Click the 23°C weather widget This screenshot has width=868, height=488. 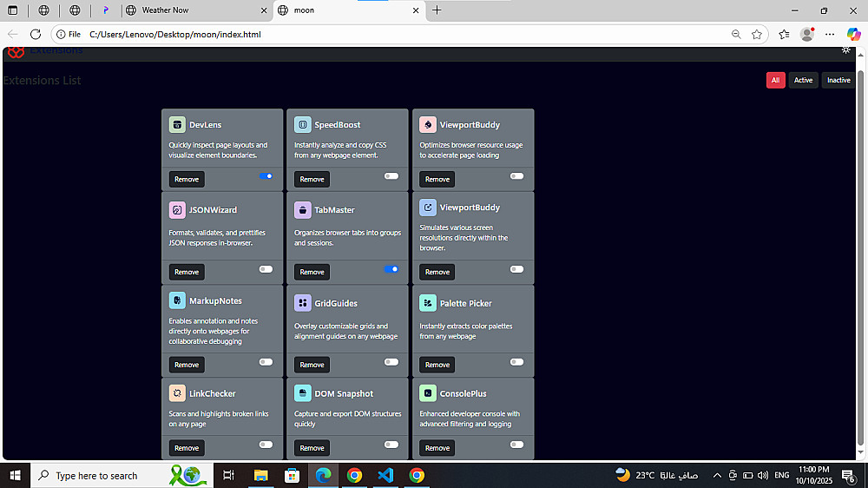tap(657, 475)
